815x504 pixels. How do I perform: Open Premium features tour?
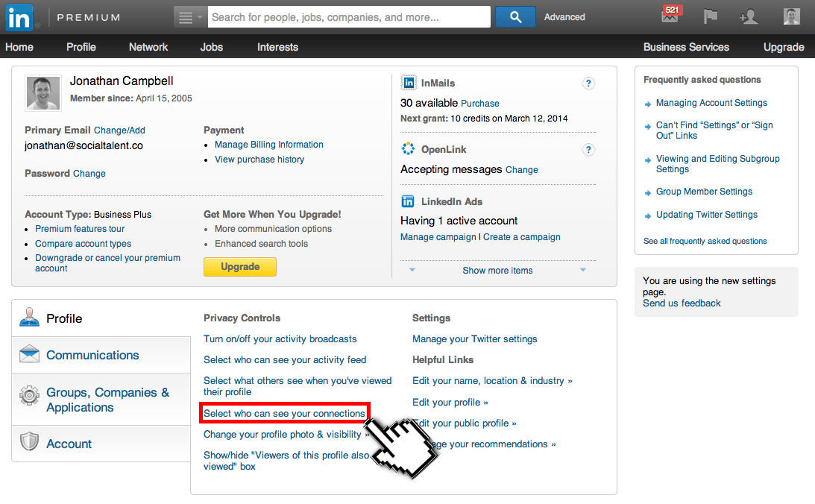[x=80, y=229]
